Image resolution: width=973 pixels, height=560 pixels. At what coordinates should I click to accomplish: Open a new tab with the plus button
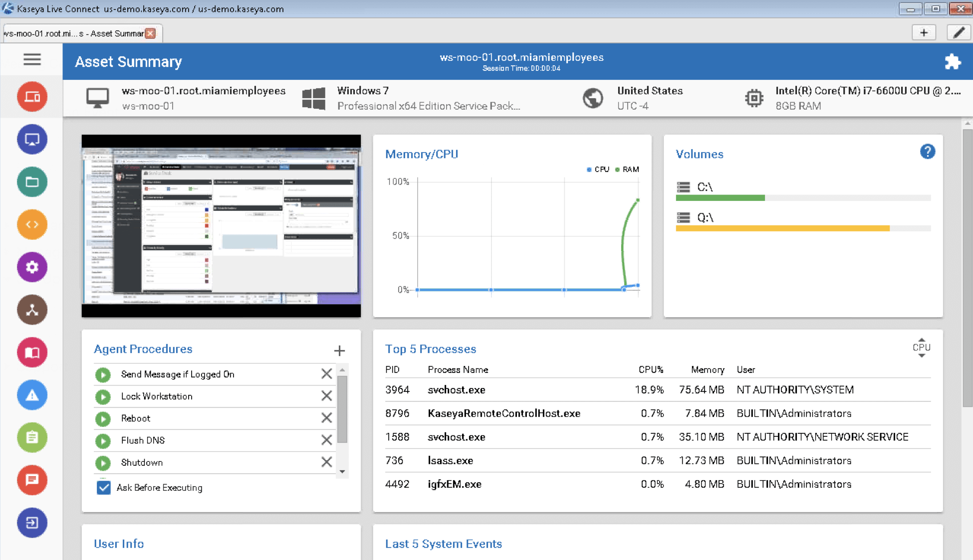point(924,32)
